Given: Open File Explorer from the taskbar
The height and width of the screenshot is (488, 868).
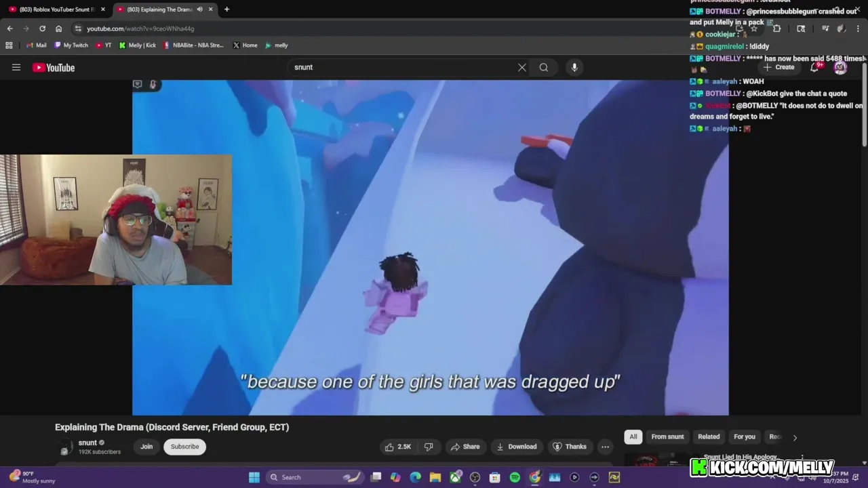Looking at the screenshot, I should click(x=435, y=477).
